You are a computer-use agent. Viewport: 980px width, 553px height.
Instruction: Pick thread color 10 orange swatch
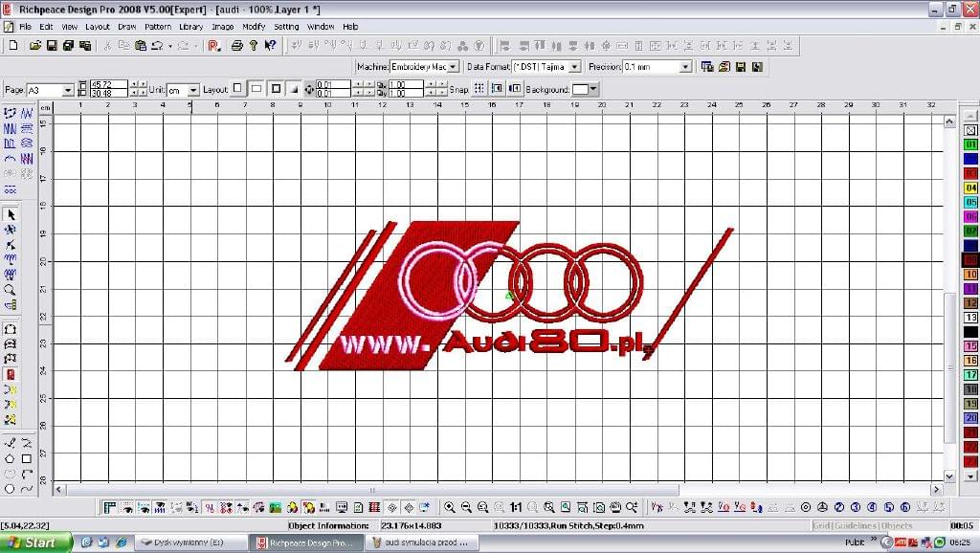[970, 275]
